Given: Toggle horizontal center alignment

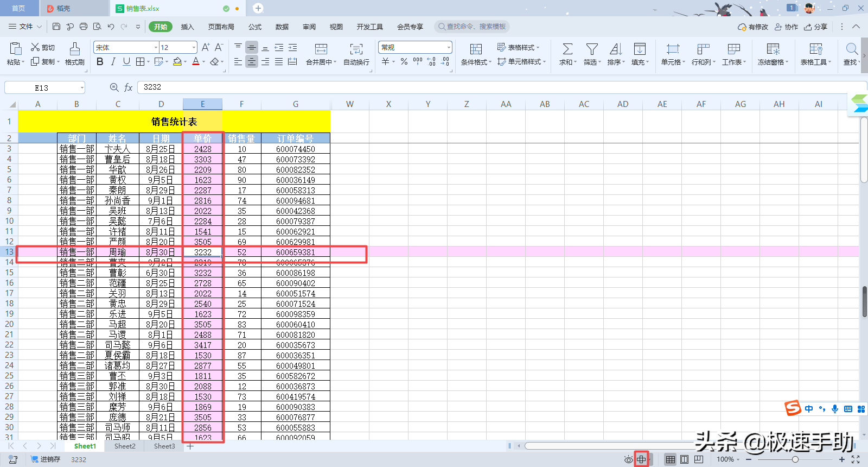Looking at the screenshot, I should coord(252,62).
